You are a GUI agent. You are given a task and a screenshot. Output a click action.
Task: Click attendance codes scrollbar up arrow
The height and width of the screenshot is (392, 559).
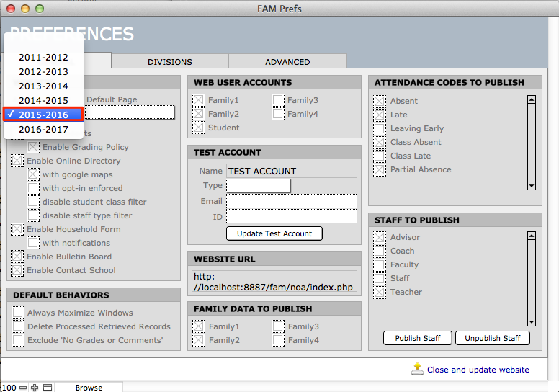(532, 99)
